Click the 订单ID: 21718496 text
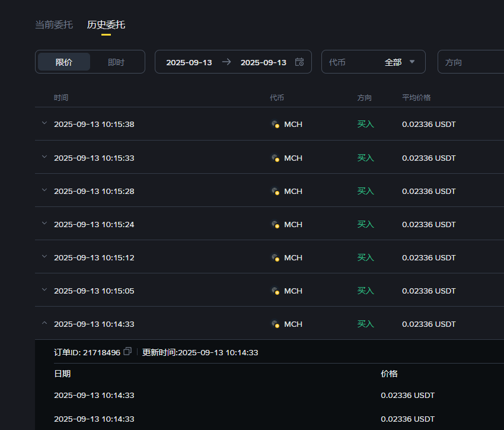Viewport: 504px width, 430px height. [87, 352]
